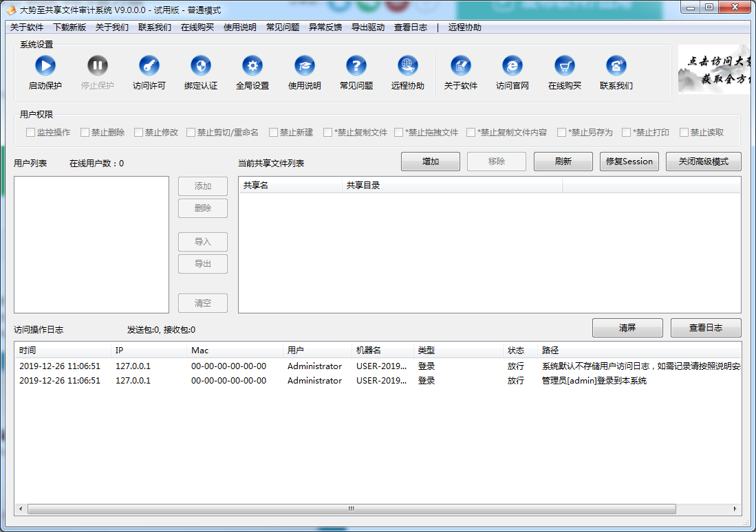Click 查看日志 button beside 清屏

(706, 328)
